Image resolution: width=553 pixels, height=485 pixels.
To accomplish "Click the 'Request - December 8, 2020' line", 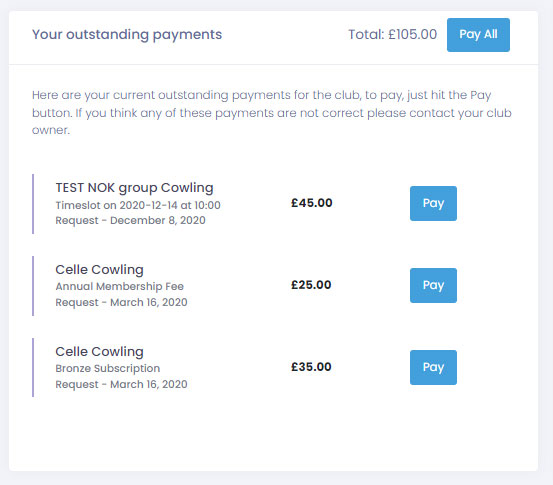I will 130,220.
